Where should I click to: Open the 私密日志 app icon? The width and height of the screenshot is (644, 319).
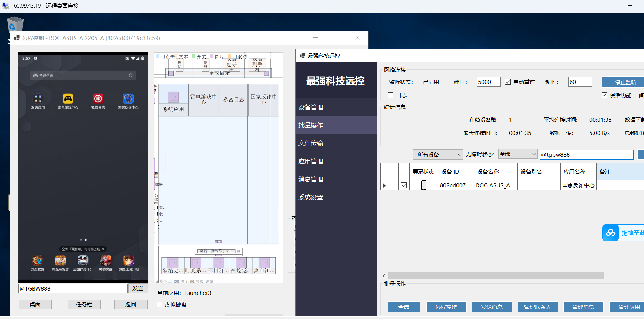point(98,99)
